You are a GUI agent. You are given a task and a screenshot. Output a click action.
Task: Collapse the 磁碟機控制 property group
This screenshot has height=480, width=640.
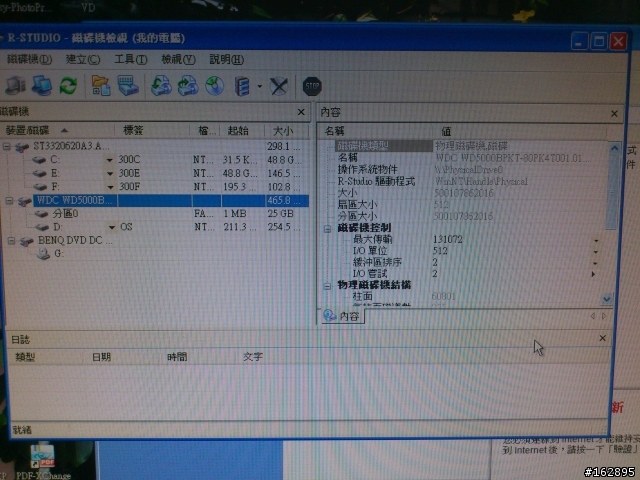tap(327, 229)
